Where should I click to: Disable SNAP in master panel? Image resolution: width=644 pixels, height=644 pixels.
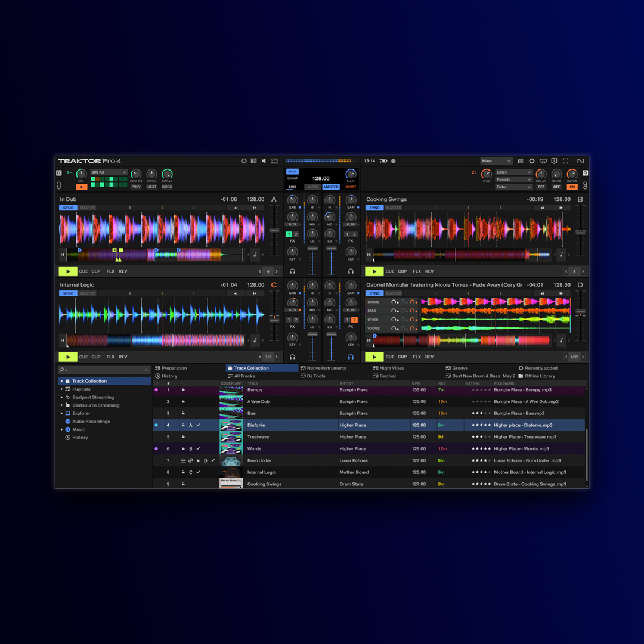292,171
